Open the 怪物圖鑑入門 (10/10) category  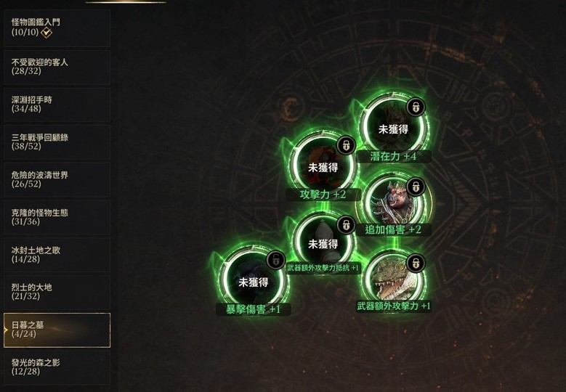coord(57,28)
